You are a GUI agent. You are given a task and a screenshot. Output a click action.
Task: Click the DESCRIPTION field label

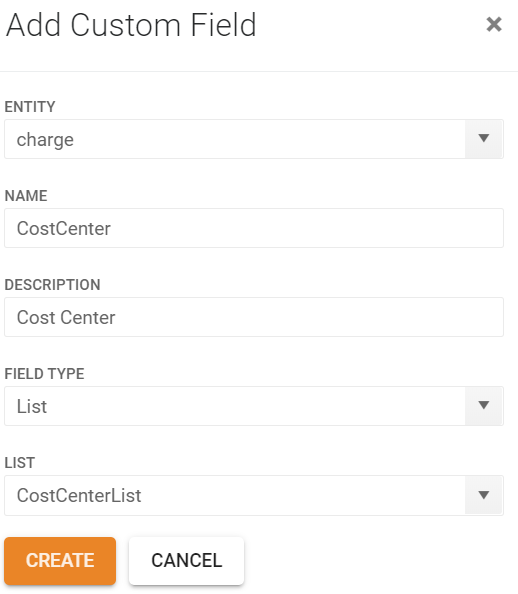[x=52, y=285]
